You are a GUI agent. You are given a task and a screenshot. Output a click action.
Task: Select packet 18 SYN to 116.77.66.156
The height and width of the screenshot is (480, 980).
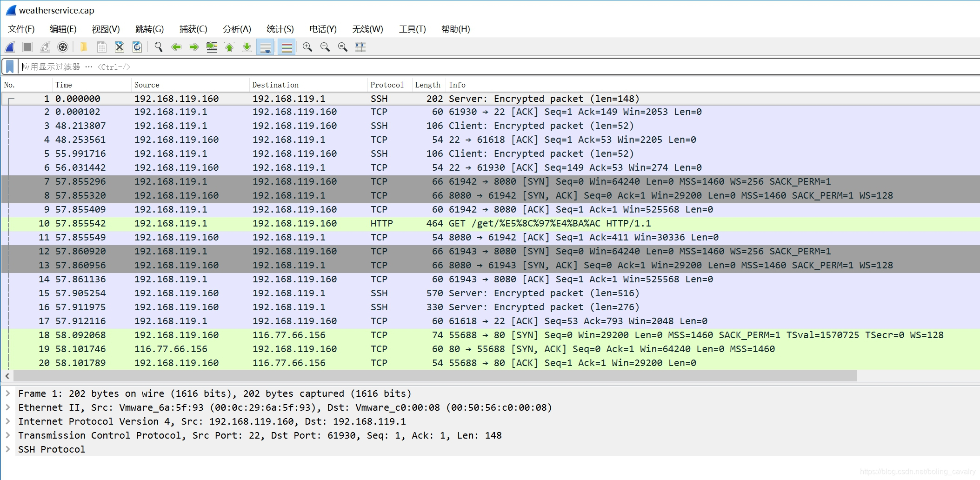[x=490, y=335]
